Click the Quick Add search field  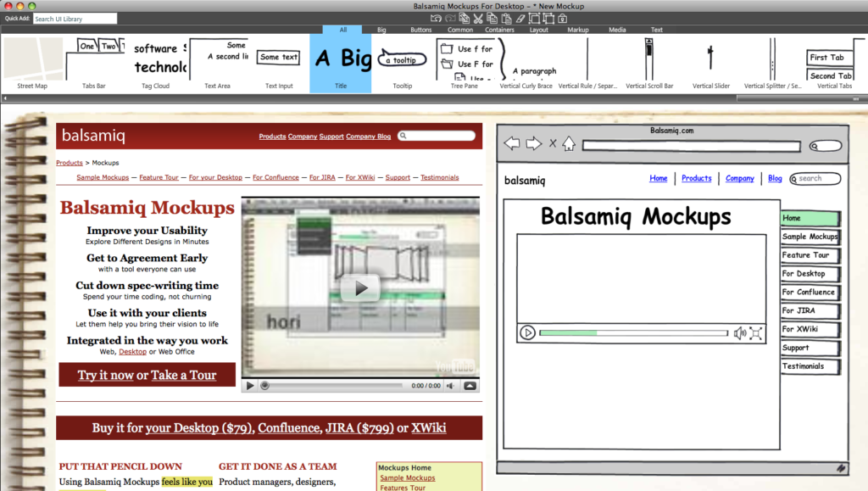[x=75, y=19]
